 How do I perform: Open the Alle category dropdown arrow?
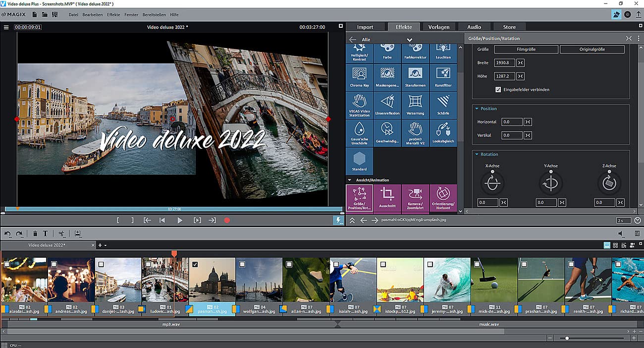[x=410, y=40]
